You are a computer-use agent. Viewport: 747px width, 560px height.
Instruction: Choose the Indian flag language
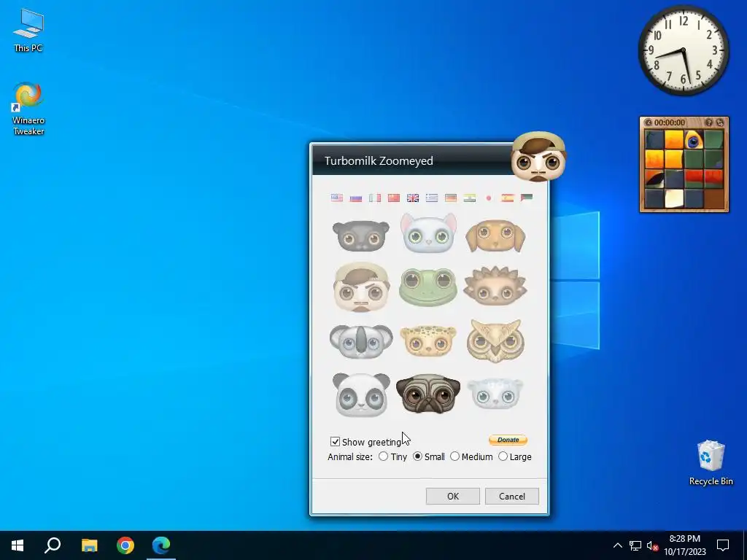pos(470,198)
